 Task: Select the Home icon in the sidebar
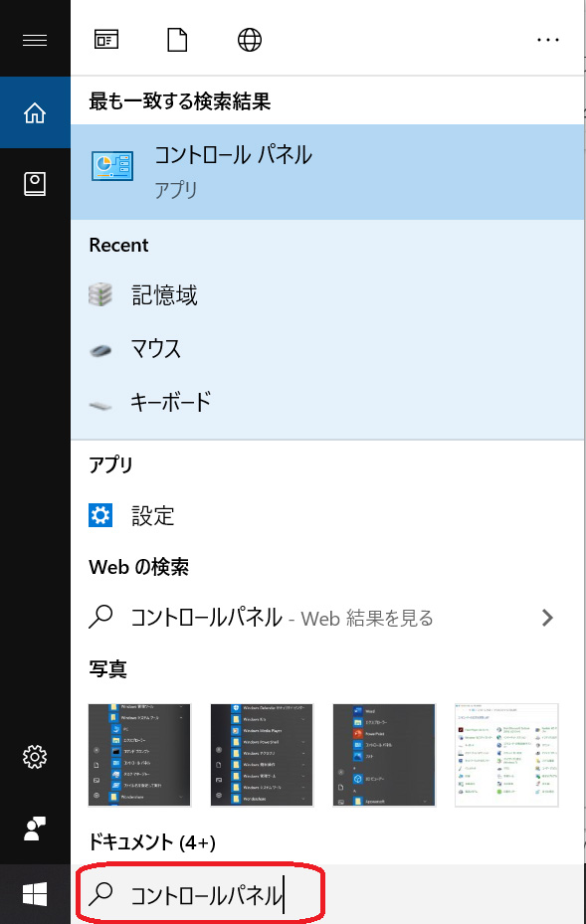tap(35, 112)
